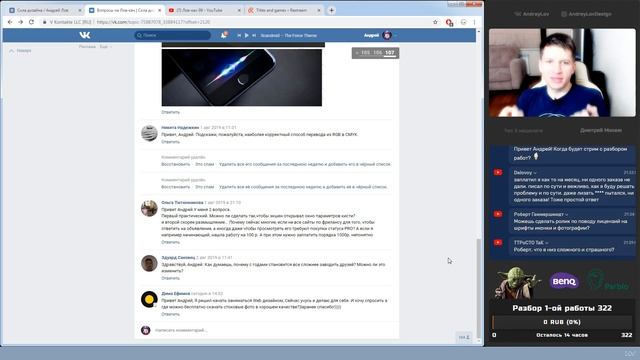This screenshot has height=360, width=640.
Task: Open Дина Ефимов's profile name
Action: click(176, 293)
